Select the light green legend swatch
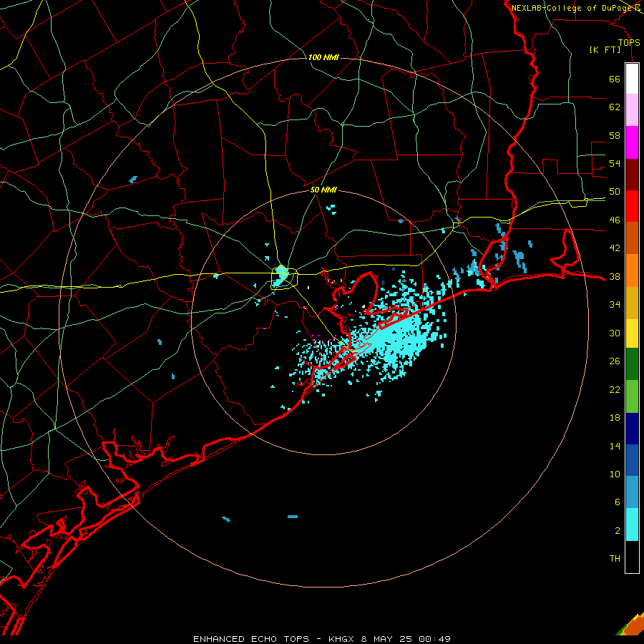 (632, 396)
